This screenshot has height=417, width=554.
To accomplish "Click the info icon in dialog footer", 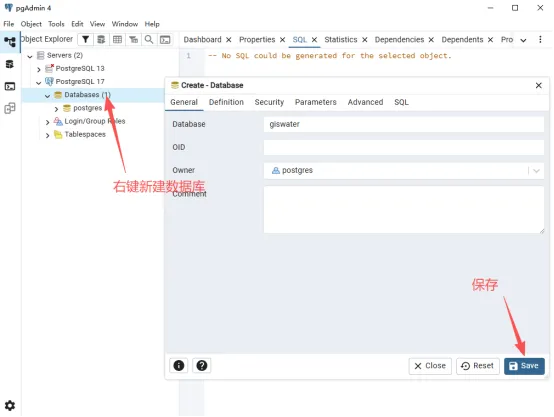I will click(179, 365).
